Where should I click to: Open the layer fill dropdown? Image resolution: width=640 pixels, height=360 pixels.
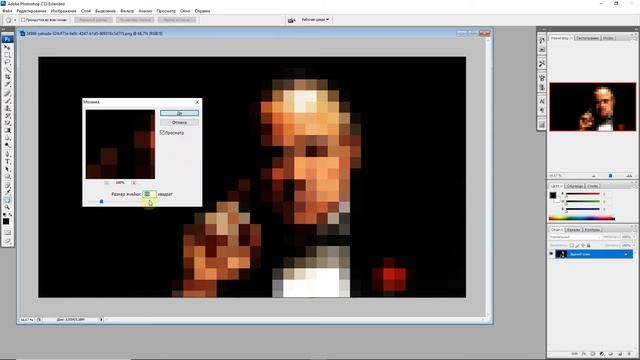(634, 245)
